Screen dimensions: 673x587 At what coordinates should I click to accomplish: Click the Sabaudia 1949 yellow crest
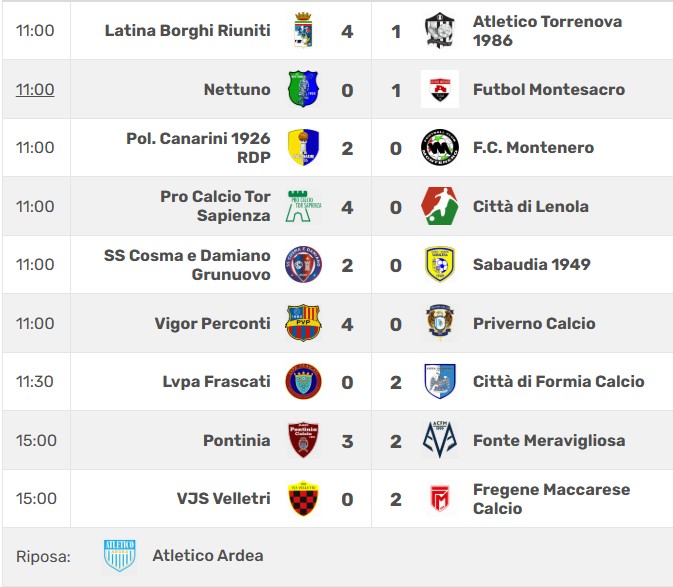click(440, 264)
